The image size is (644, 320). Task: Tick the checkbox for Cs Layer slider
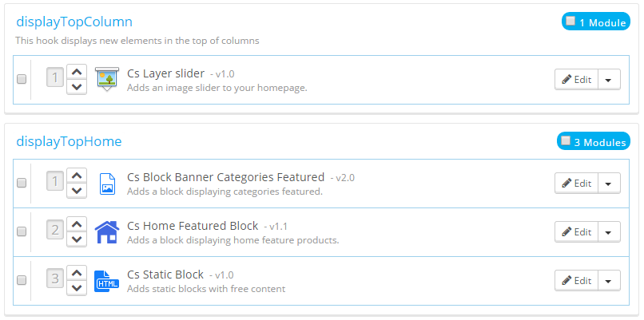(x=22, y=79)
